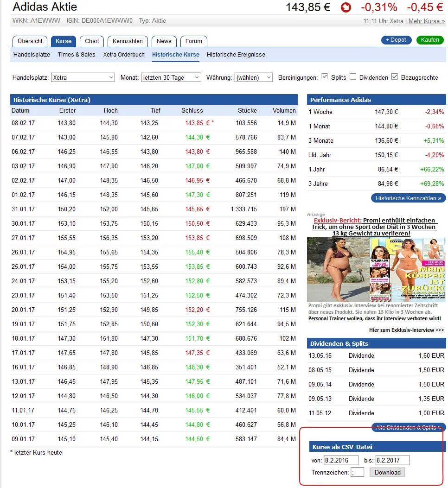This screenshot has height=488, width=448.
Task: Click the 1 Jahr performance value +66,22%
Action: [x=432, y=169]
